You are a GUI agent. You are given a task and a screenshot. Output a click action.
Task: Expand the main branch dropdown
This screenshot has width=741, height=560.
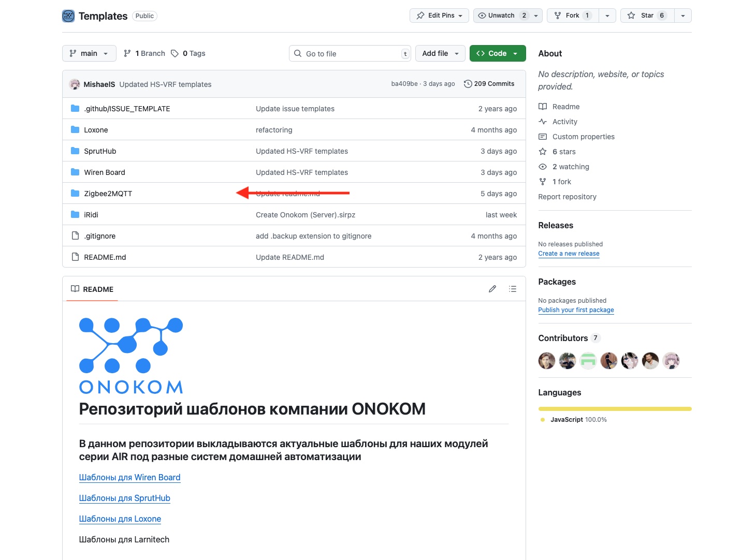(x=89, y=53)
